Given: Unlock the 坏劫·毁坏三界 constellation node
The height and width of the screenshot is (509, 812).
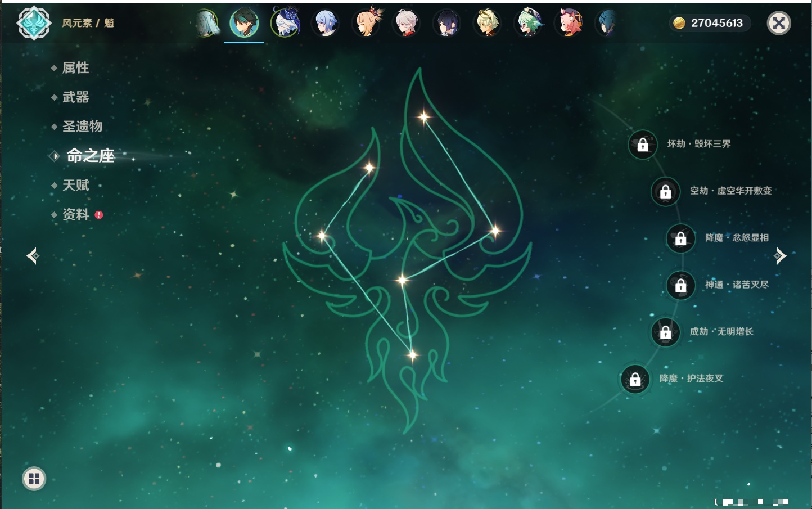Looking at the screenshot, I should 643,145.
